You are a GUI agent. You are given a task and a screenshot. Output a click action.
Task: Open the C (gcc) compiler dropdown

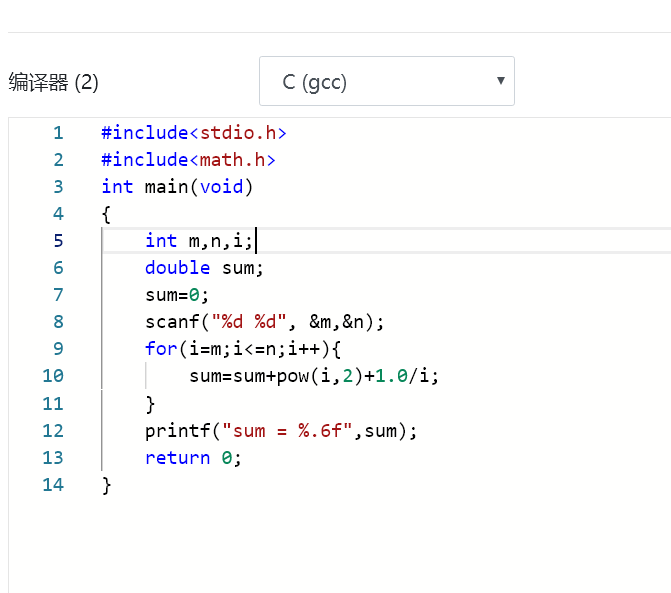coord(386,81)
